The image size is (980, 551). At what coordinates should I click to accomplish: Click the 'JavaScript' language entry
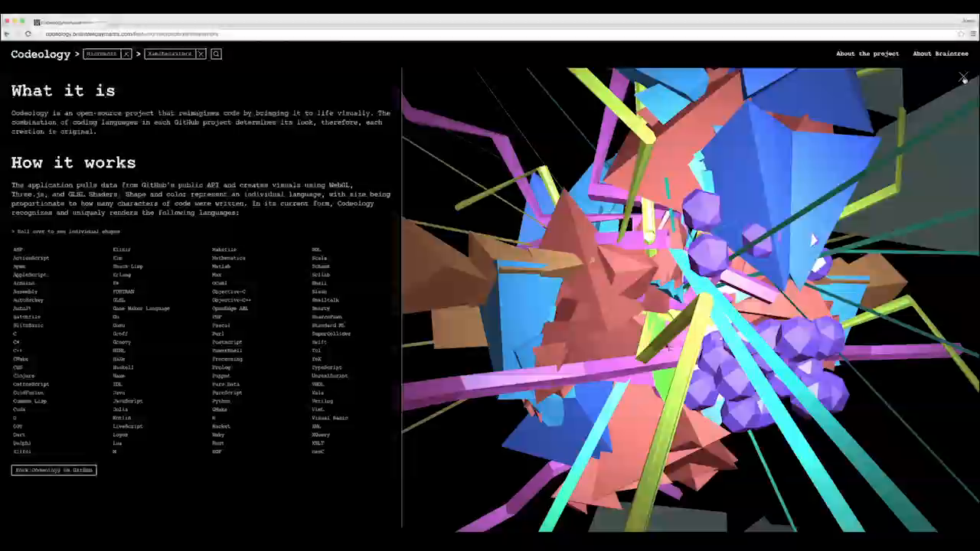[x=128, y=401]
